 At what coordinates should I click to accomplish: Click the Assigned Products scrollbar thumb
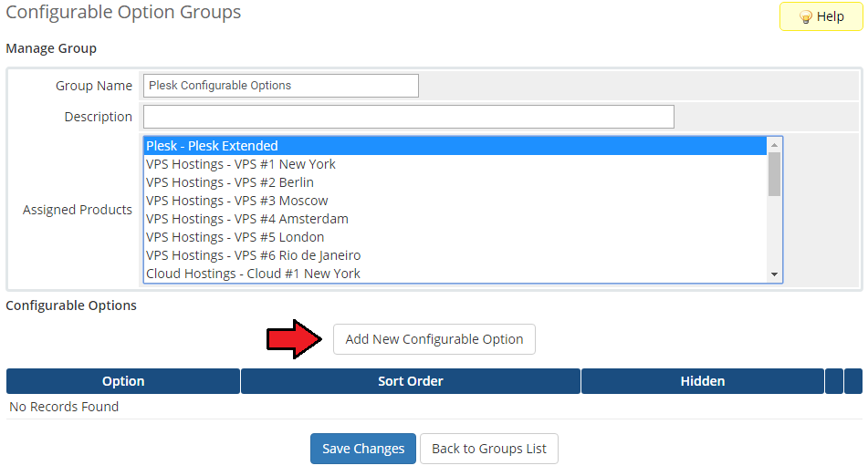click(x=775, y=174)
